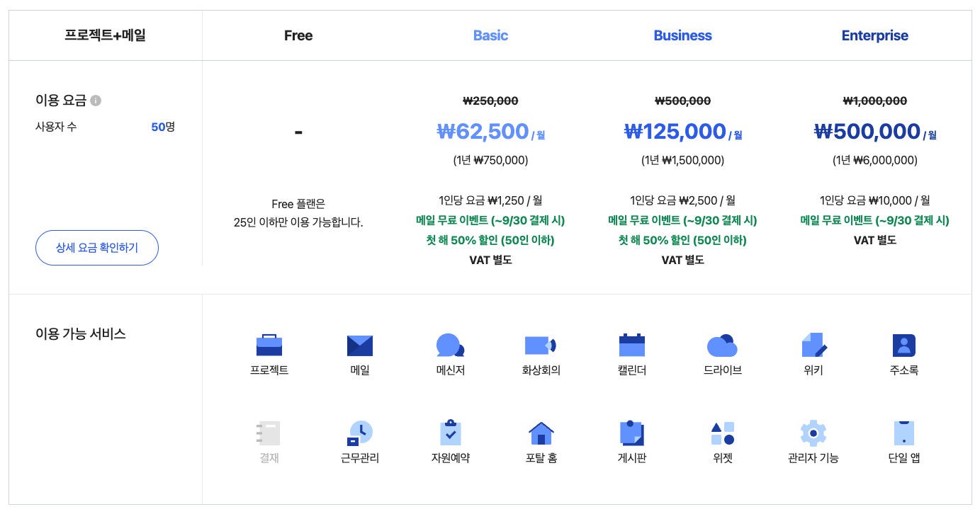Click the 프로젝트 briefcase icon
The height and width of the screenshot is (514, 980).
click(x=269, y=345)
